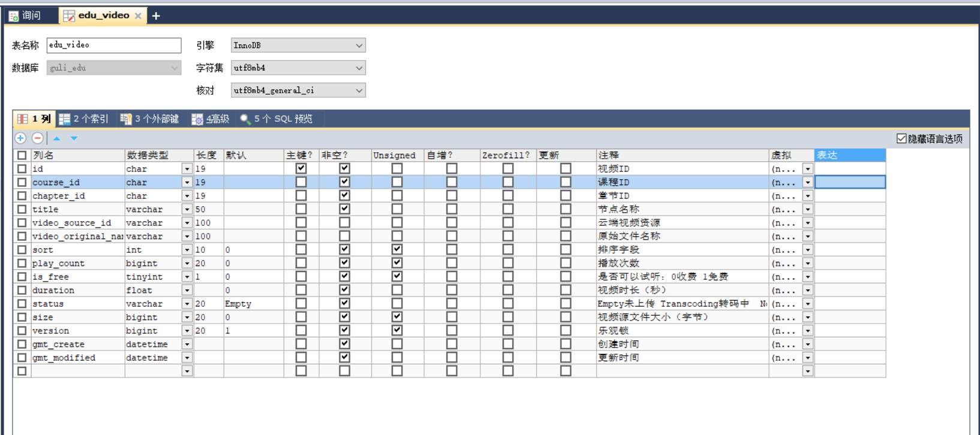Check the select-all header checkbox

pyautogui.click(x=22, y=155)
